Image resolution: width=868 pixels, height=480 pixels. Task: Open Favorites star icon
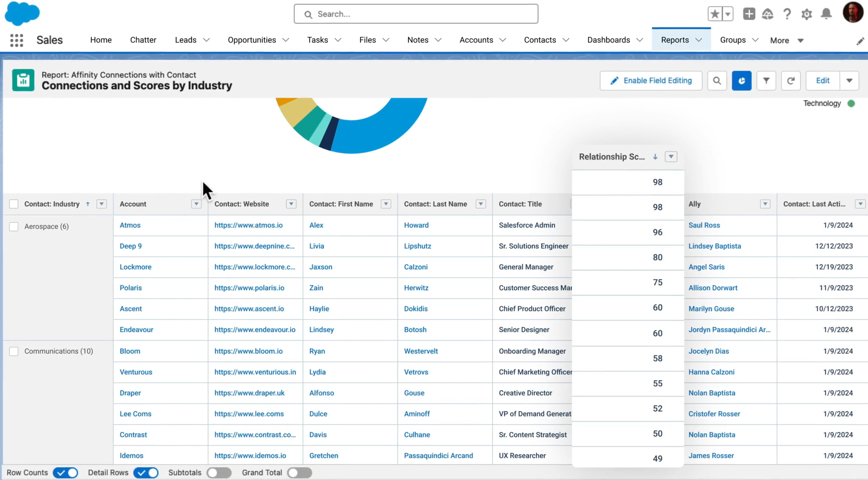[715, 14]
